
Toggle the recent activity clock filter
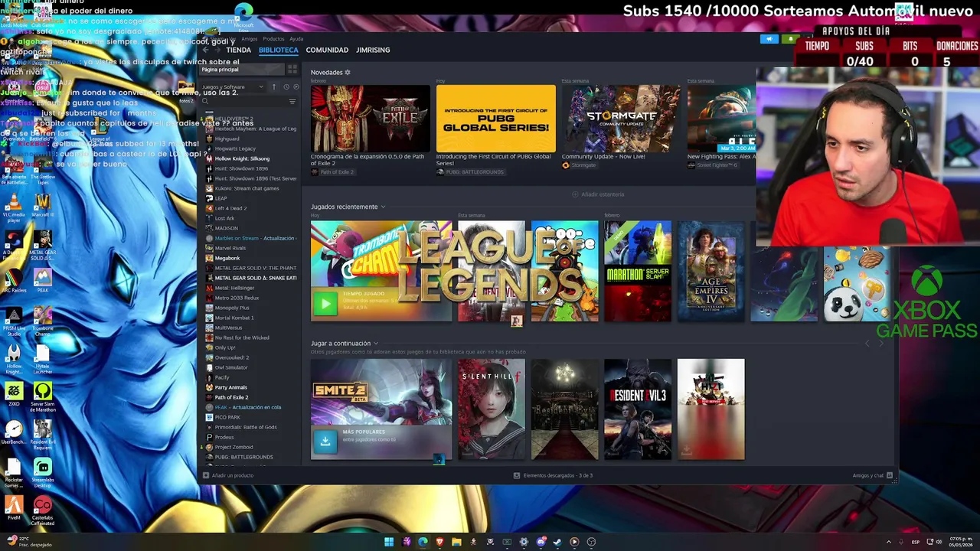click(x=286, y=87)
